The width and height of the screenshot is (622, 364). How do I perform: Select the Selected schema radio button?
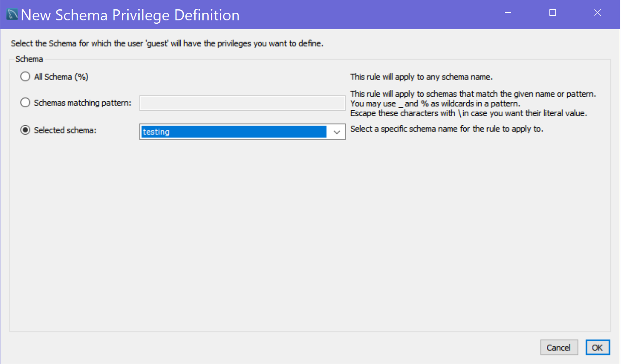[x=25, y=130]
